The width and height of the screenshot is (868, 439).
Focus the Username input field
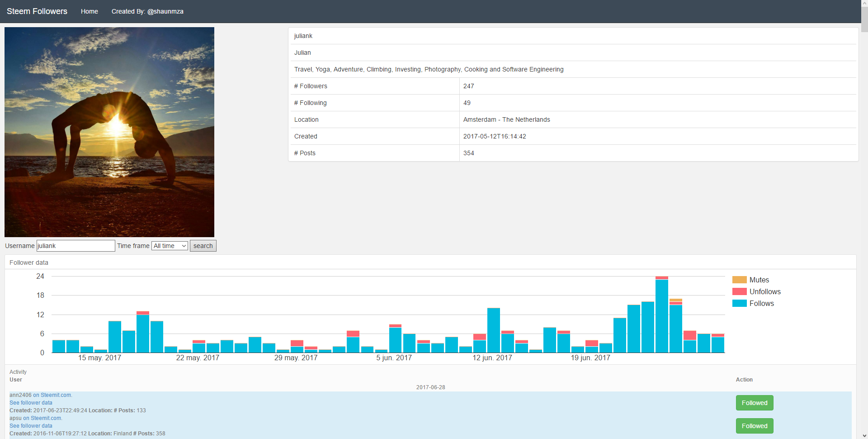pyautogui.click(x=76, y=246)
